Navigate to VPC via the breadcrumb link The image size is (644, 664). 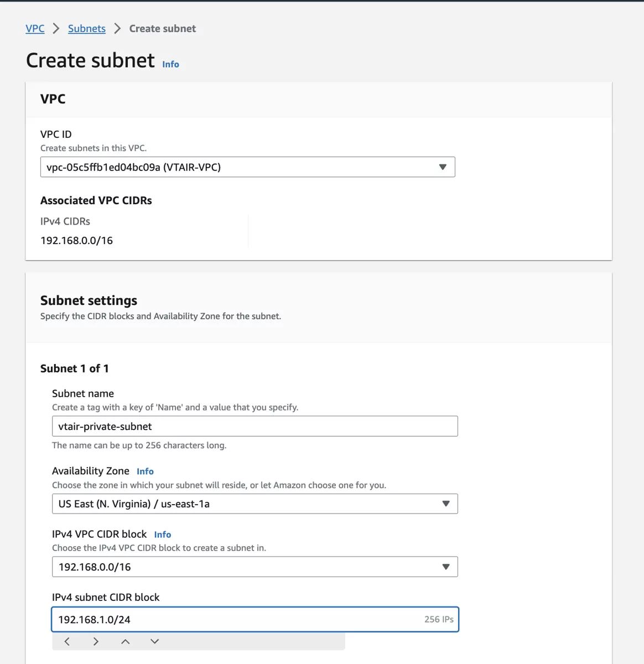35,28
